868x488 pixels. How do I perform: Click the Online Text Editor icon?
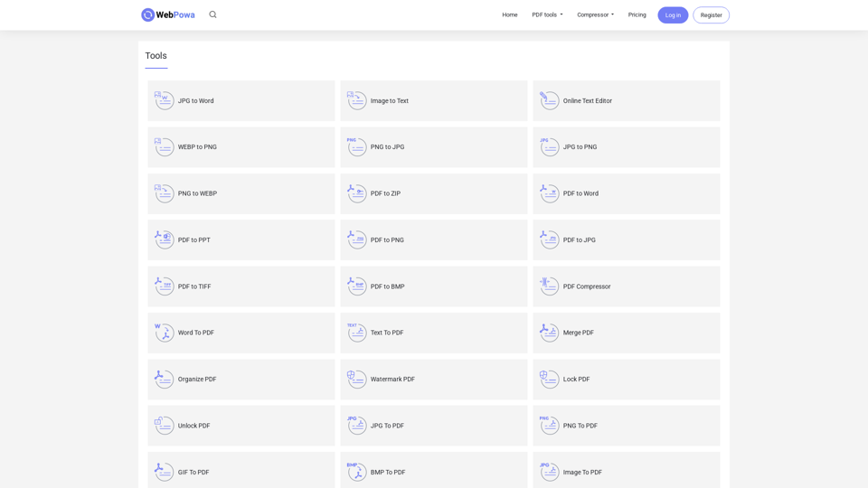[549, 100]
